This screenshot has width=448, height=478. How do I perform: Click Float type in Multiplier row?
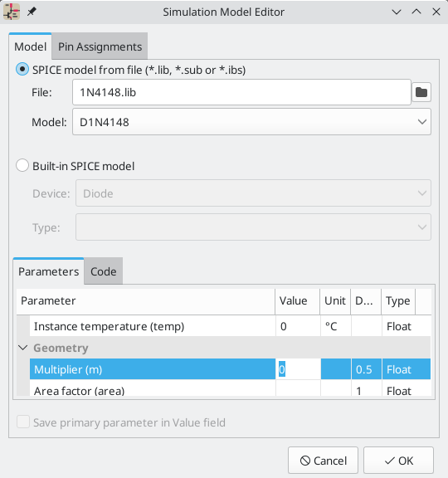click(398, 369)
